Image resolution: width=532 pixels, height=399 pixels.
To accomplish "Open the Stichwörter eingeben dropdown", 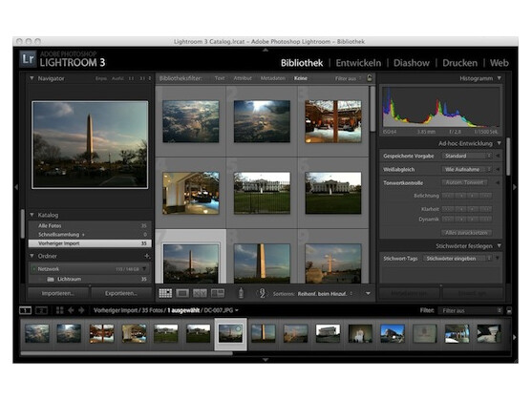I will tap(458, 259).
